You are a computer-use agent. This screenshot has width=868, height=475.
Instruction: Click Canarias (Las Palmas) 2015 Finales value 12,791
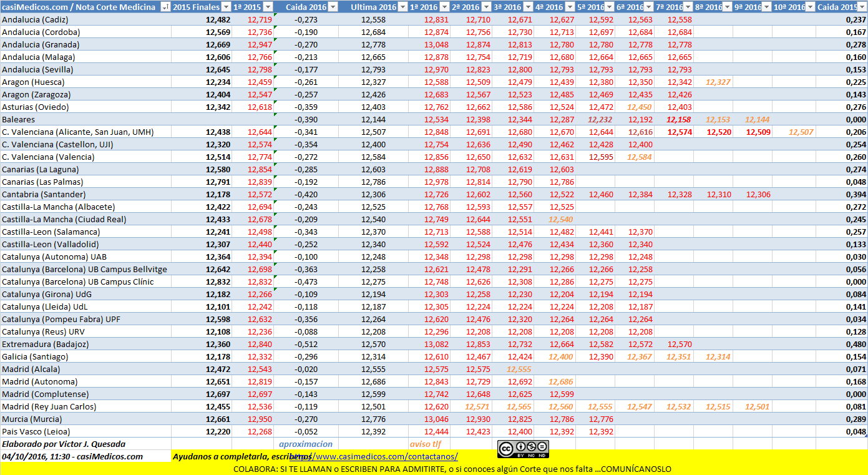coord(218,182)
